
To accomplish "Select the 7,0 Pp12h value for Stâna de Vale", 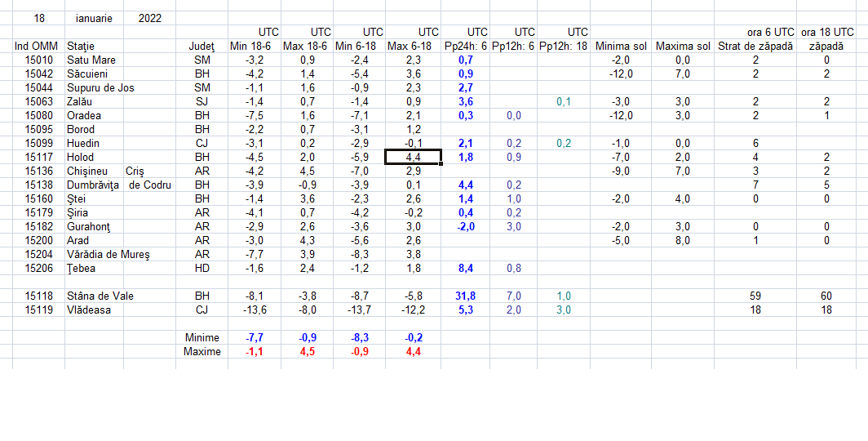I will [513, 296].
